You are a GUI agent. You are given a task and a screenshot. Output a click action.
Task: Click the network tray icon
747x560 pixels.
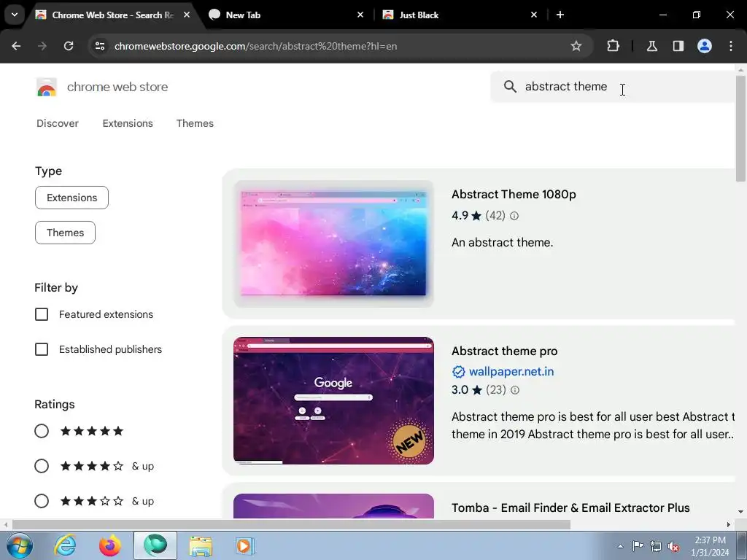656,547
